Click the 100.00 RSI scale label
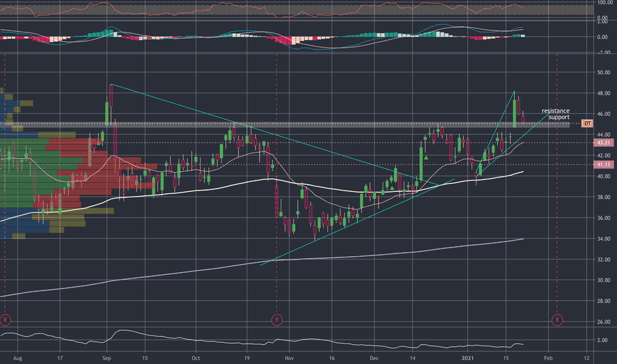Viewport: 617px width, 364px height. click(x=604, y=3)
